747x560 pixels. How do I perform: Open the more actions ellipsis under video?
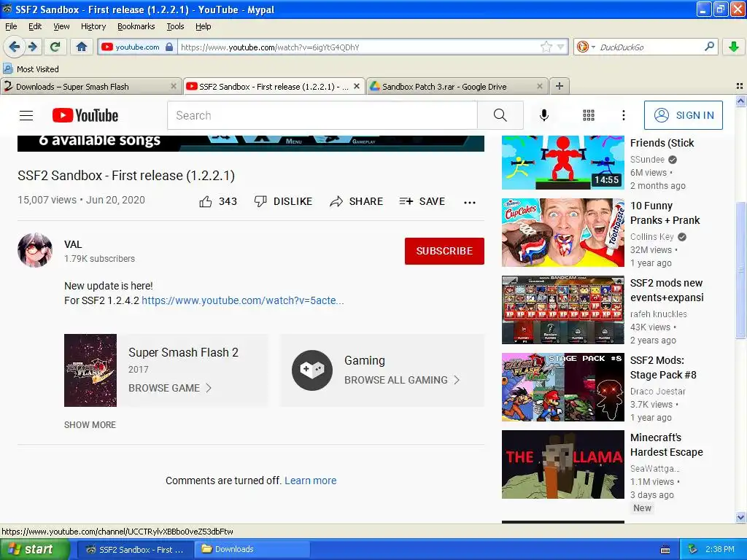pyautogui.click(x=470, y=202)
